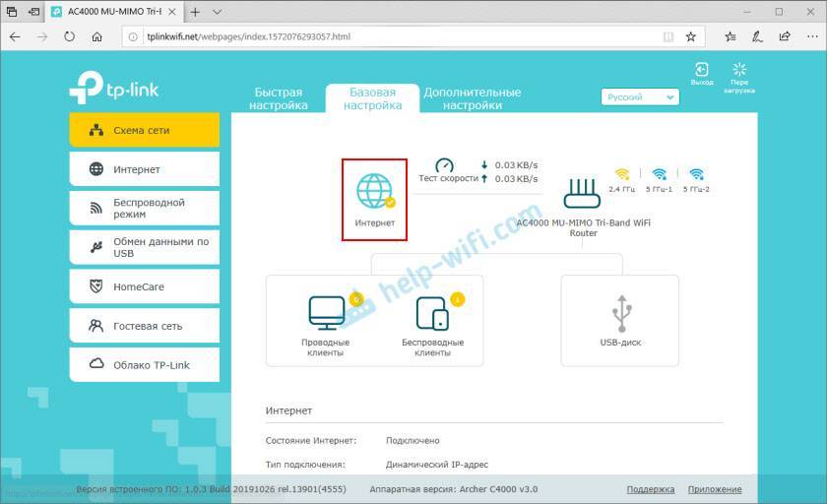Screen dimensions: 827x504
Task: Open Гостевая сеть settings
Action: click(x=144, y=326)
